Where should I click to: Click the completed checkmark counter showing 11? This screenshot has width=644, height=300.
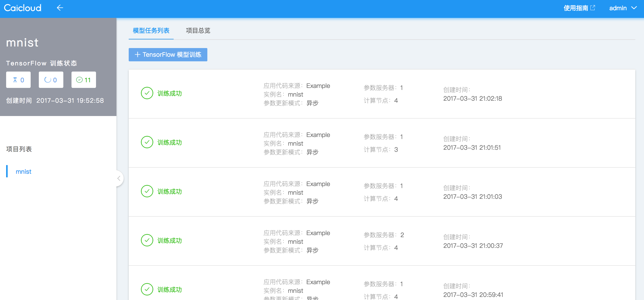[84, 80]
